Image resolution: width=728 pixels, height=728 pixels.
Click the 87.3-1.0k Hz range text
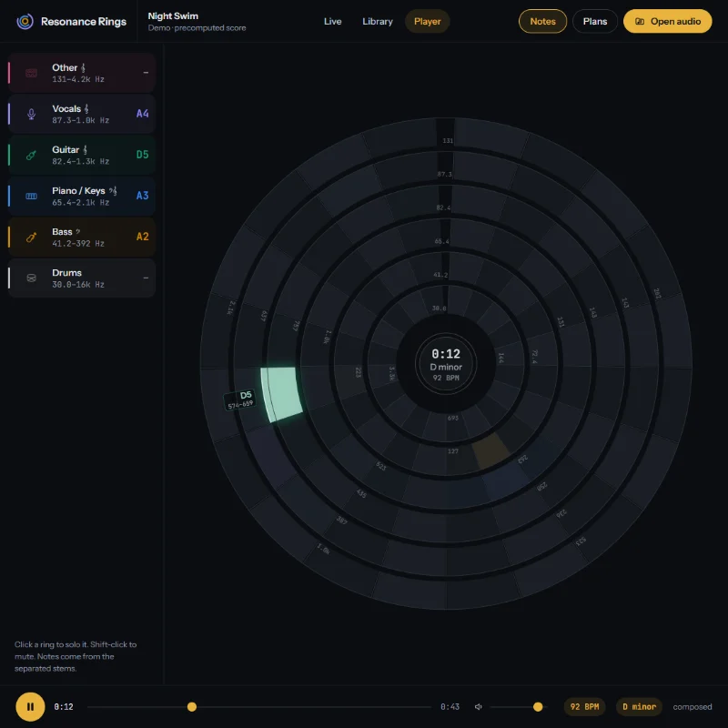(80, 121)
